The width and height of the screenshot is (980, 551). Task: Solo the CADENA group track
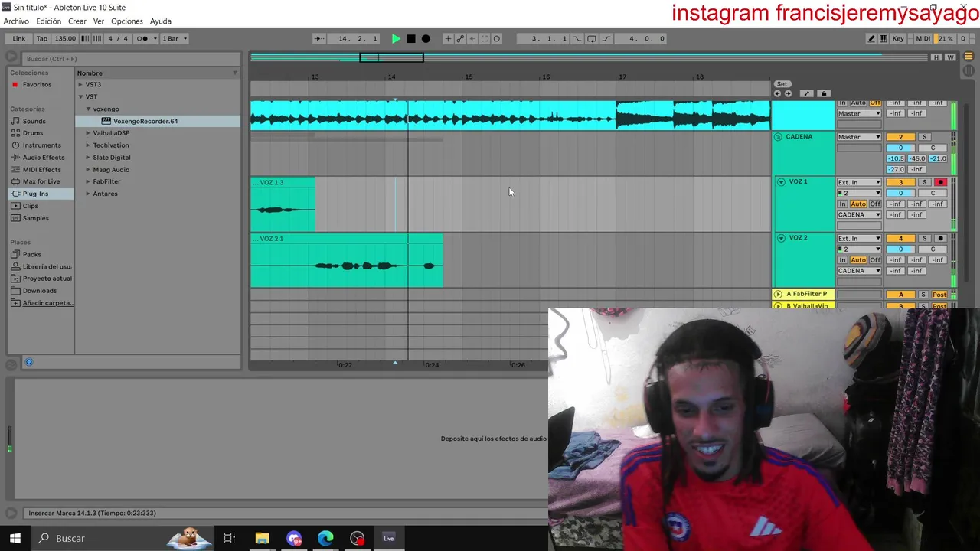924,137
